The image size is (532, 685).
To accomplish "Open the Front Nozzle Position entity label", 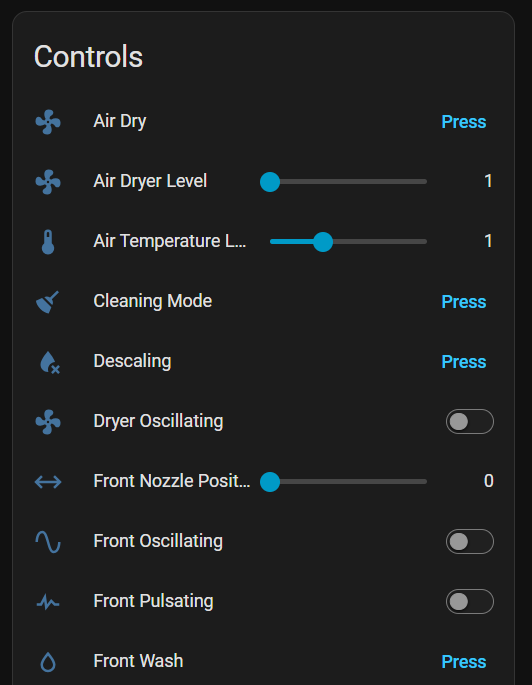I will pyautogui.click(x=172, y=481).
